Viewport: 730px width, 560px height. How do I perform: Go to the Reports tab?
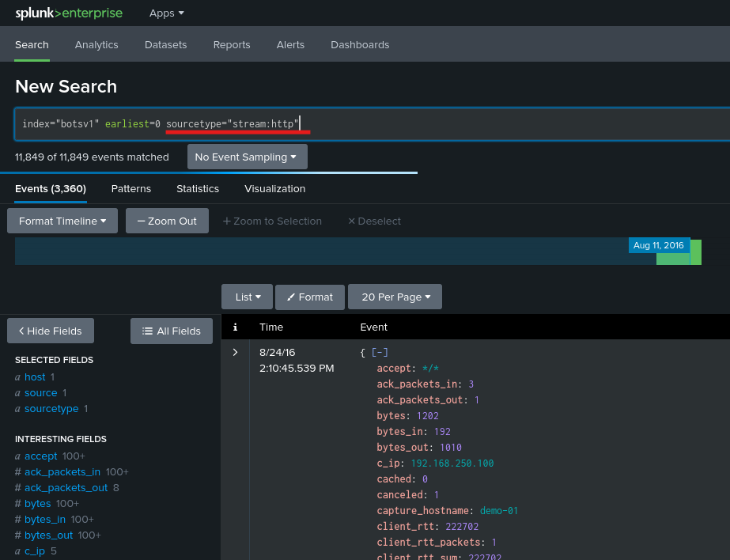pos(232,44)
